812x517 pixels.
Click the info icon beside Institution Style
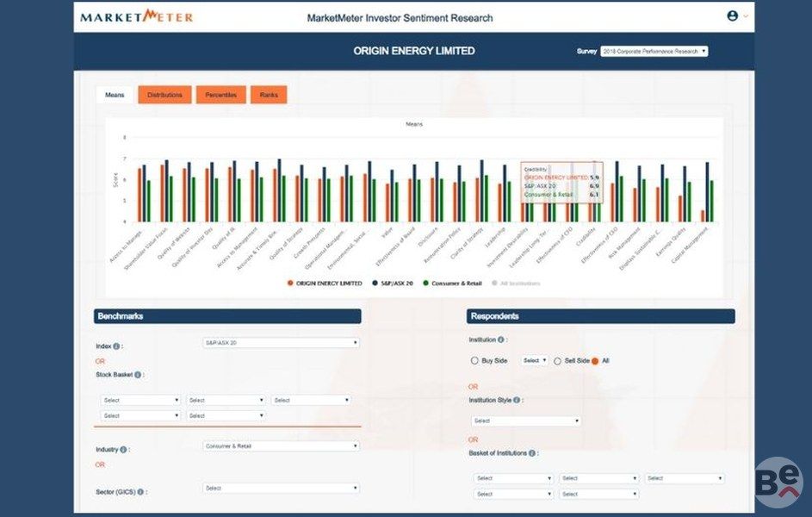(517, 400)
